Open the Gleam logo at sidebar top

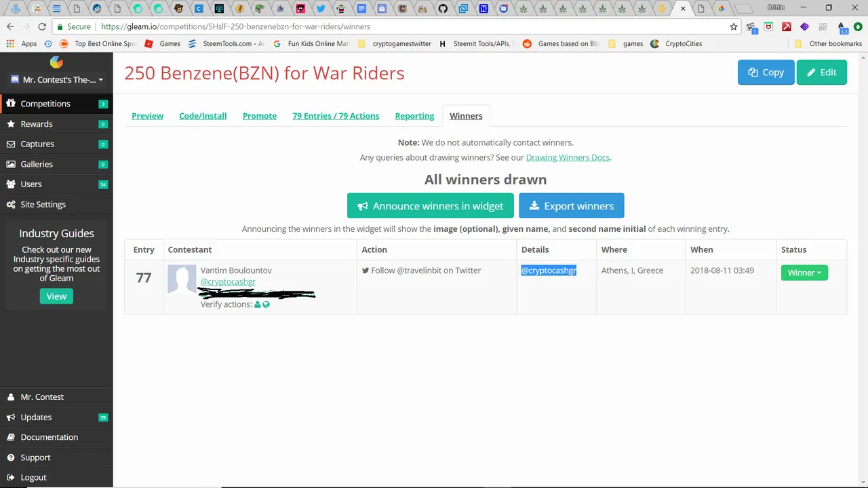(x=56, y=62)
